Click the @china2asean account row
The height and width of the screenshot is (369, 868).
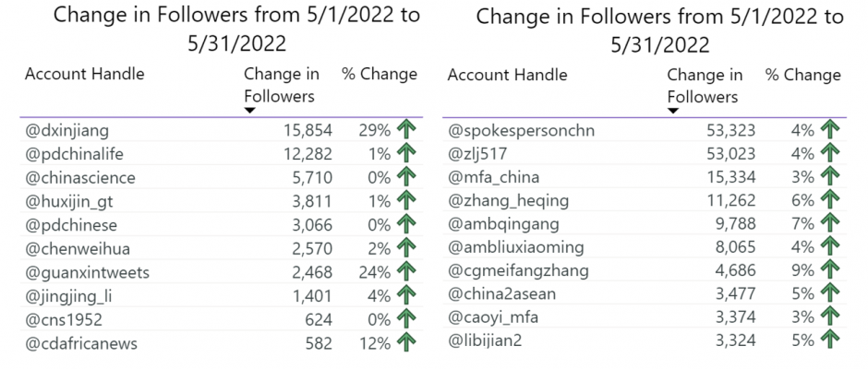[645, 293]
